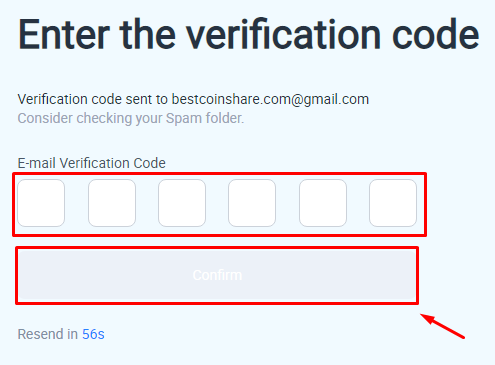The image size is (495, 365).
Task: Click the 'Verification code sent to' text
Action: [x=93, y=99]
